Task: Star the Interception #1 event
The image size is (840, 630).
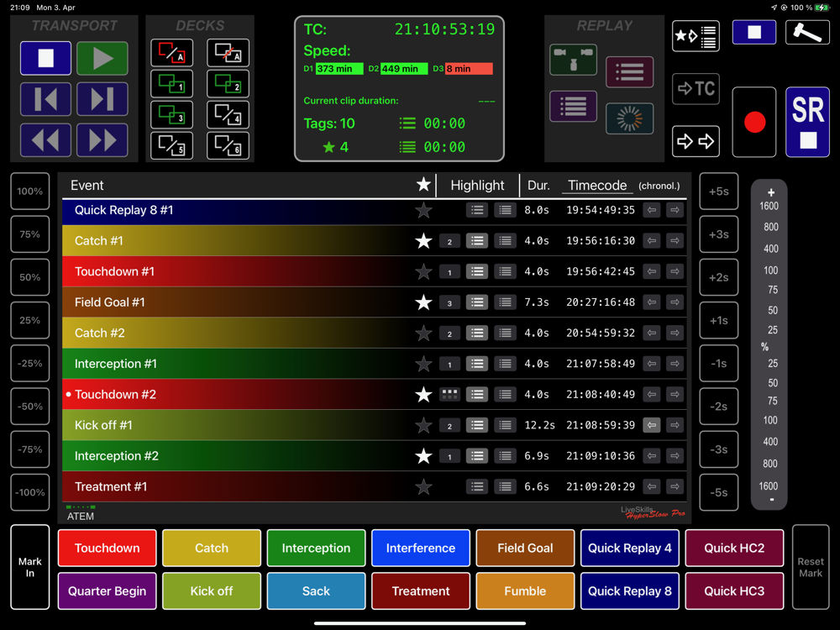Action: click(423, 364)
